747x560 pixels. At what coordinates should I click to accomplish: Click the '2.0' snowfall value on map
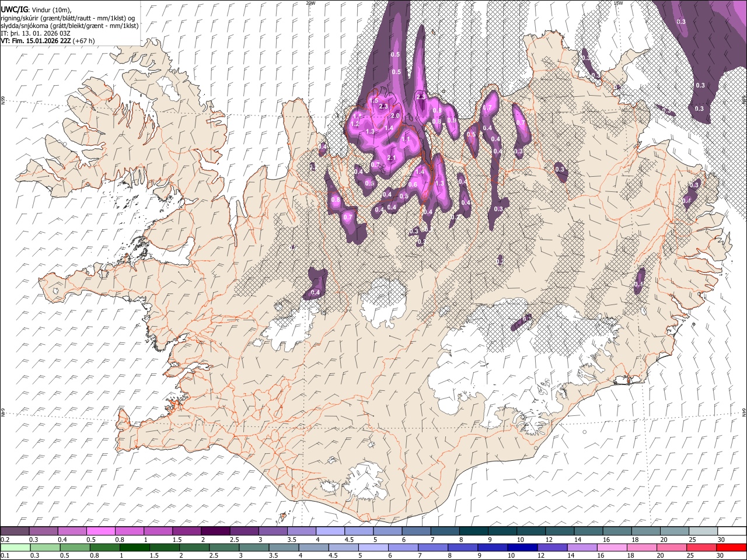395,116
